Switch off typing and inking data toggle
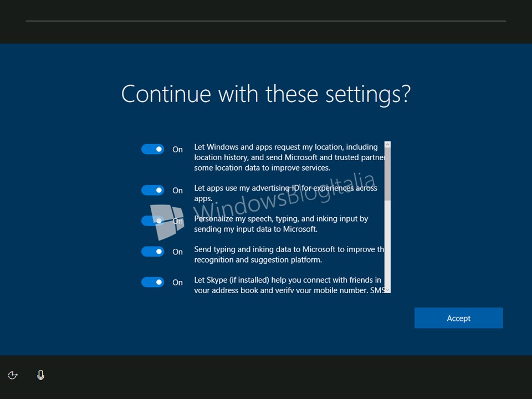The height and width of the screenshot is (399, 532). [x=153, y=252]
